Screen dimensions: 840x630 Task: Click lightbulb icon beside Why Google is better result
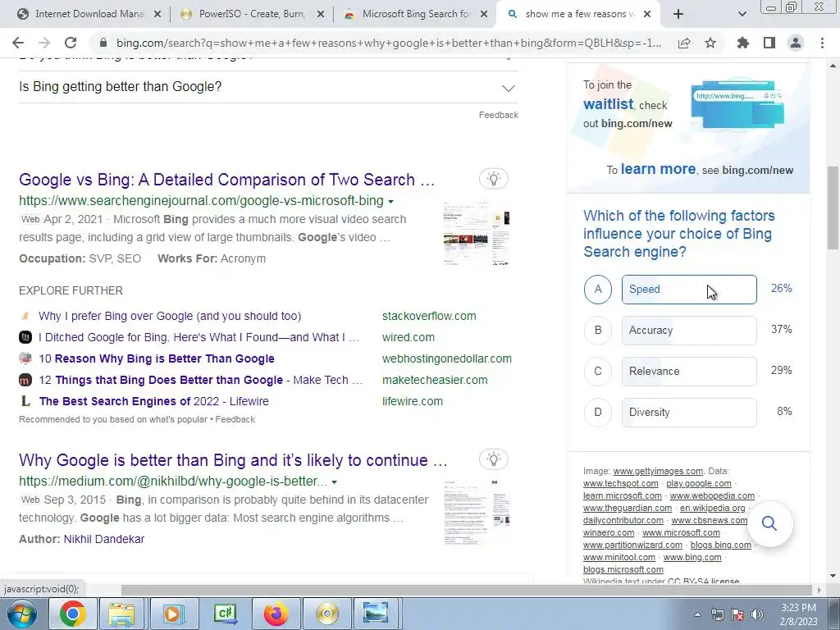tap(493, 459)
